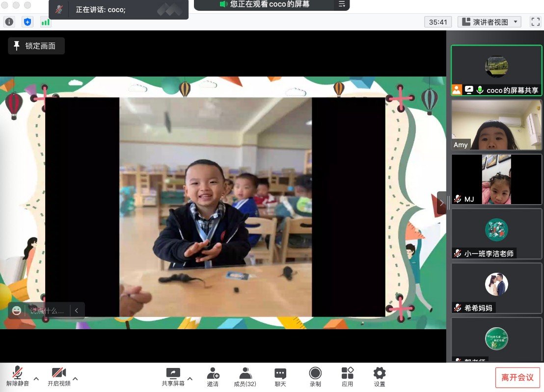Check the green network signal bars
This screenshot has width=544, height=392.
[x=46, y=23]
